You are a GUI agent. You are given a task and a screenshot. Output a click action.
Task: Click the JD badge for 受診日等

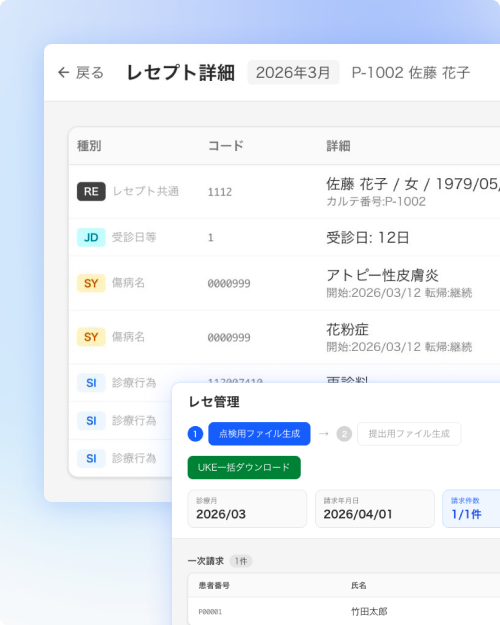91,237
